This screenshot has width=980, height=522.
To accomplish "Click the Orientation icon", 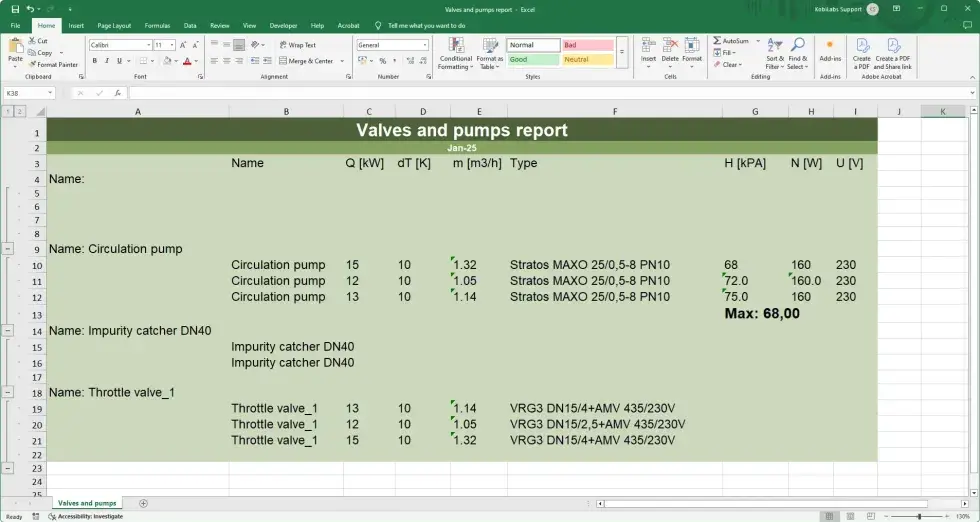I will (256, 45).
